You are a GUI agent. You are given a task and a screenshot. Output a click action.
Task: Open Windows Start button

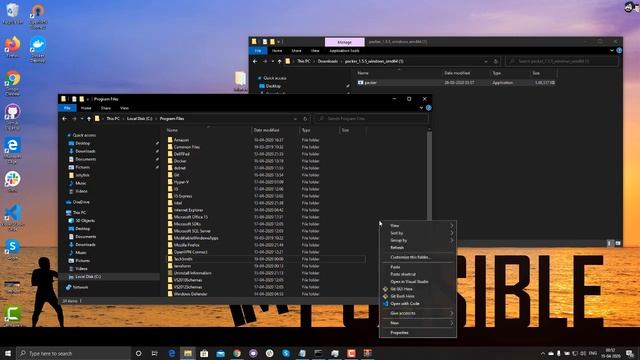pyautogui.click(x=8, y=353)
